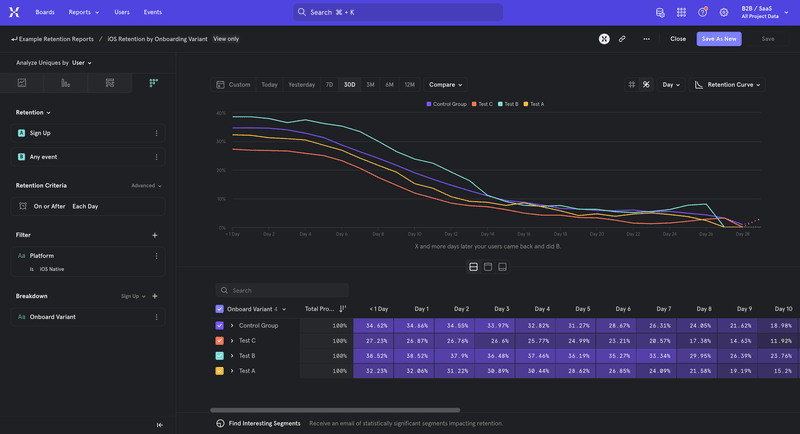
Task: Open the apps grid icon in header
Action: click(681, 12)
